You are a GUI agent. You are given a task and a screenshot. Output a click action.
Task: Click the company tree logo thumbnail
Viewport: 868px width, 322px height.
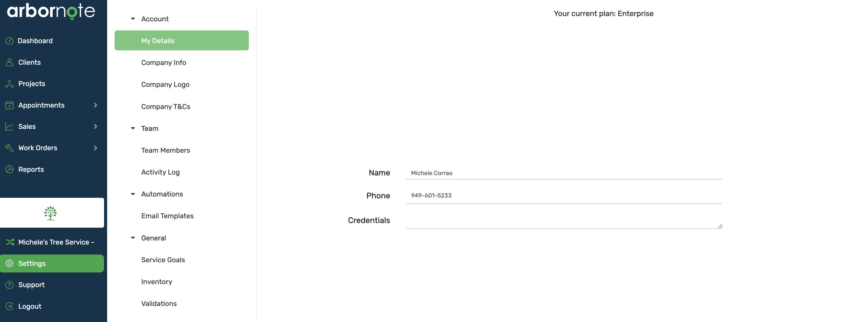pos(51,213)
